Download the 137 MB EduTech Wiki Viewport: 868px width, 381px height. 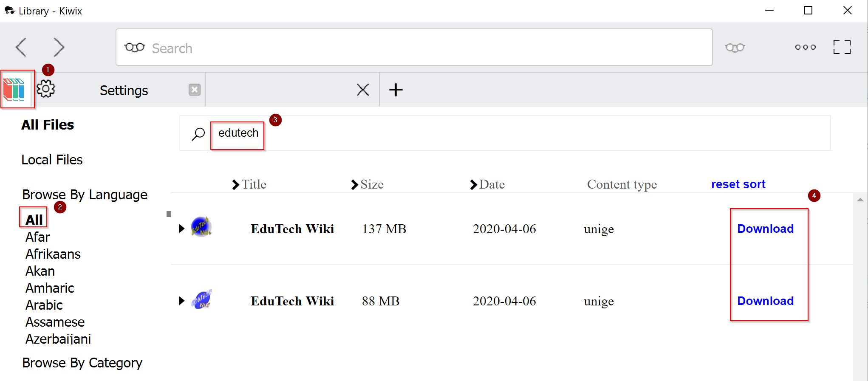(765, 229)
